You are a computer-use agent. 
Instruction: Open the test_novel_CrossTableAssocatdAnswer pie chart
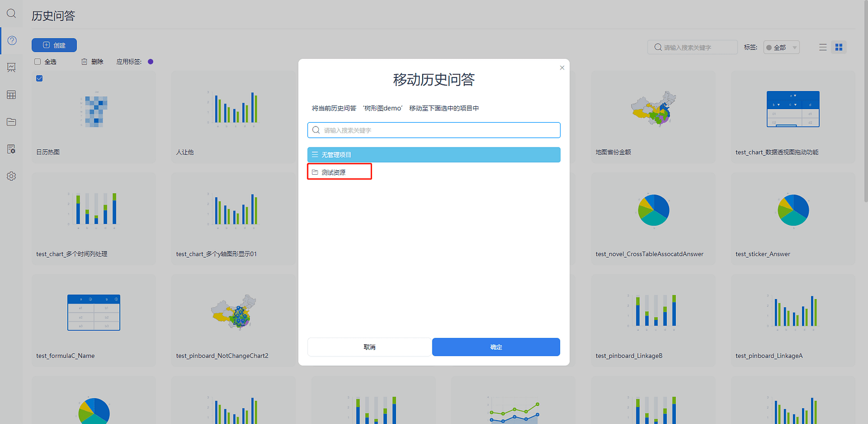click(x=654, y=210)
